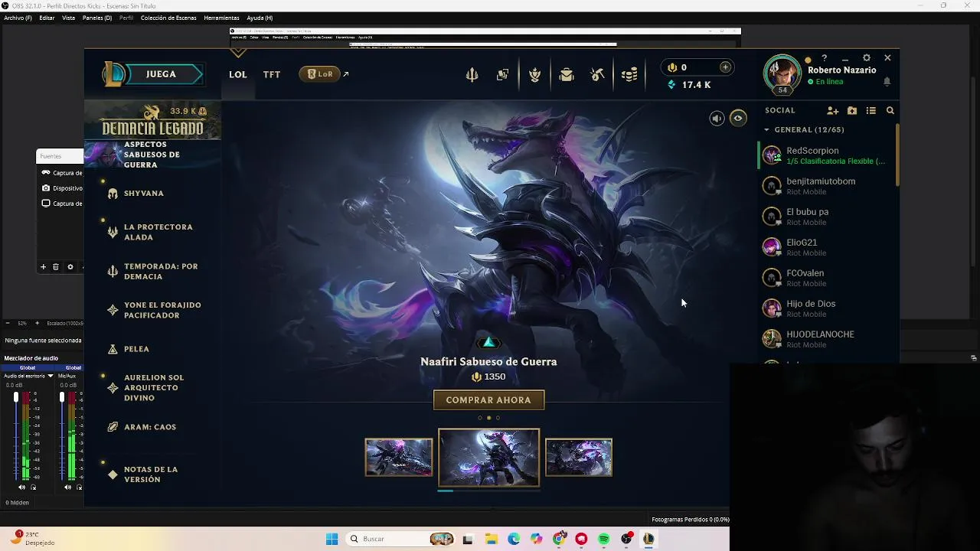The height and width of the screenshot is (551, 980).
Task: Select the left skin thumbnail
Action: (399, 457)
